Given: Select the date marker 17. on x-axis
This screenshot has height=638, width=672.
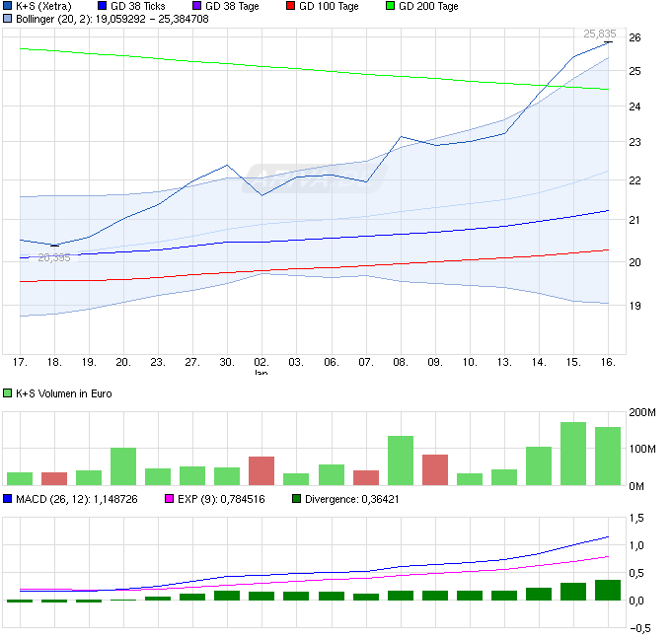Looking at the screenshot, I should 19,362.
